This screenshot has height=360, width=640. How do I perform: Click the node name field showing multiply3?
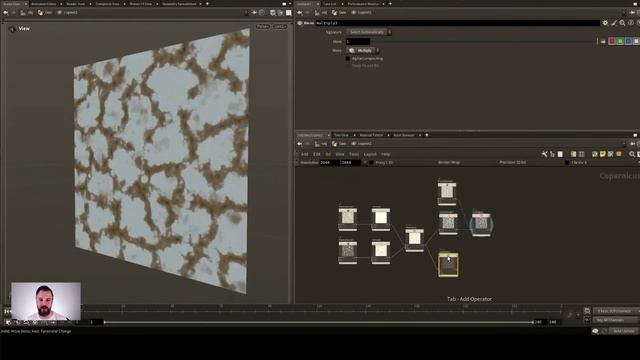tap(457, 23)
